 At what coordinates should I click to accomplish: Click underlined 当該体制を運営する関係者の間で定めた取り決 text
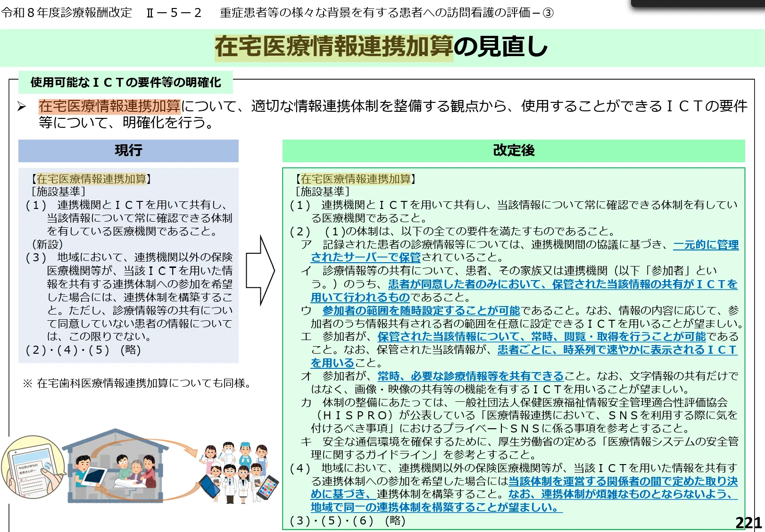[x=623, y=481]
